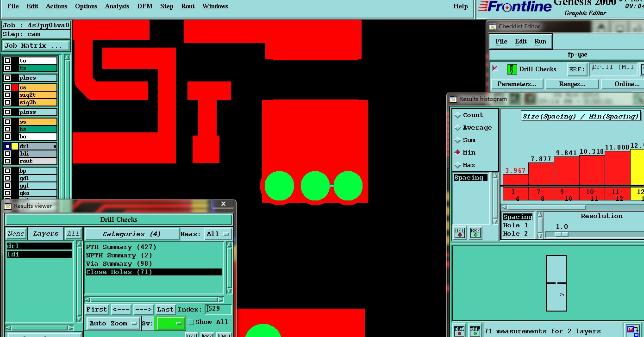Image resolution: width=644 pixels, height=337 pixels.
Task: Open the Meas 'All' dropdown
Action: coord(218,234)
